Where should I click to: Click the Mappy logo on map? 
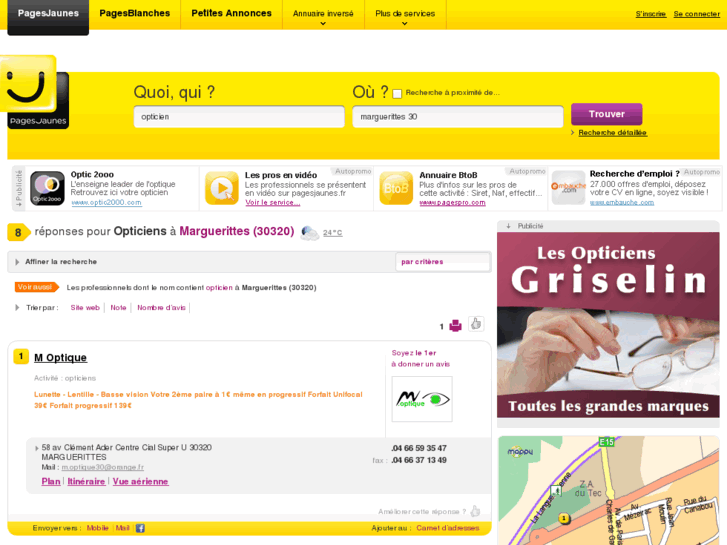pos(520,451)
